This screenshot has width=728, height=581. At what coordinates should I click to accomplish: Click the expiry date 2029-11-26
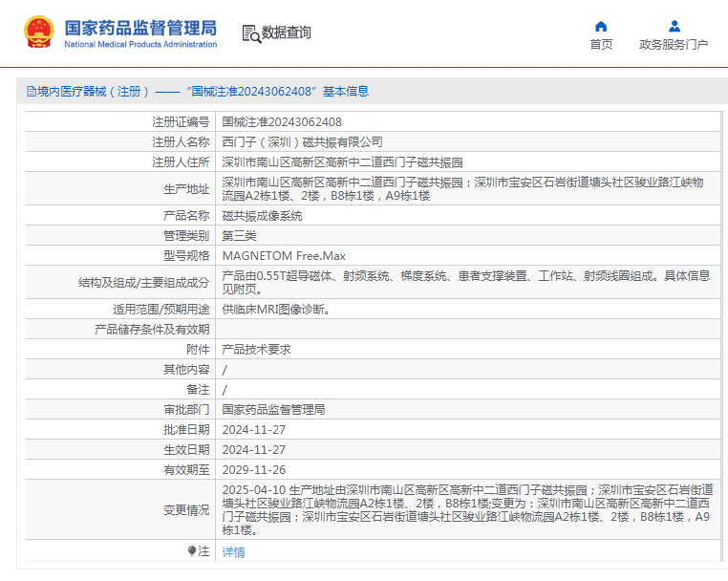pyautogui.click(x=253, y=470)
